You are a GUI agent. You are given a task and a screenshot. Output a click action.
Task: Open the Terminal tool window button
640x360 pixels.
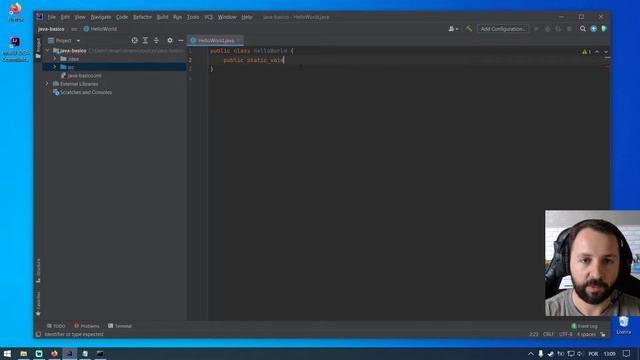[120, 326]
